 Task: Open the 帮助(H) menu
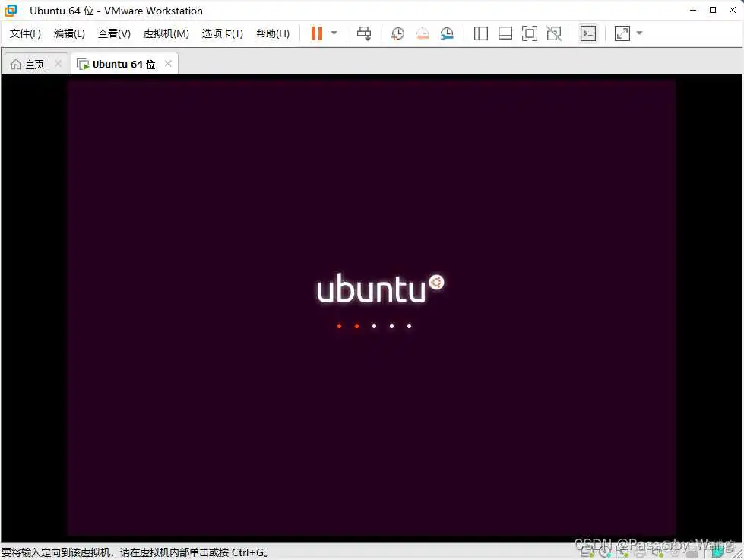click(x=271, y=33)
